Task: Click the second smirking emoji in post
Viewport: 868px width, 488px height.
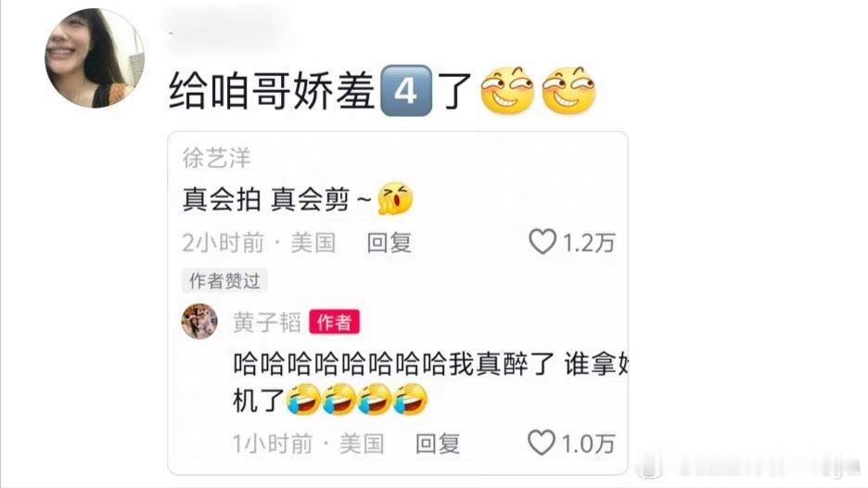Action: 568,91
